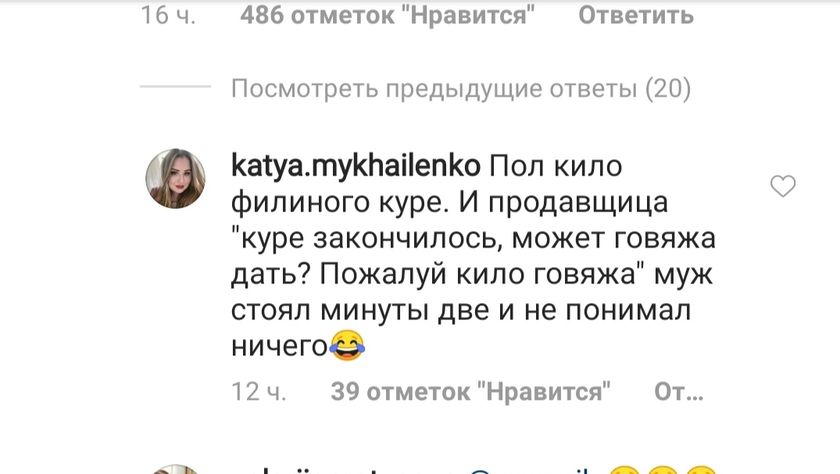The height and width of the screenshot is (474, 840).
Task: Tap the partially visible username at the bottom
Action: [343, 470]
